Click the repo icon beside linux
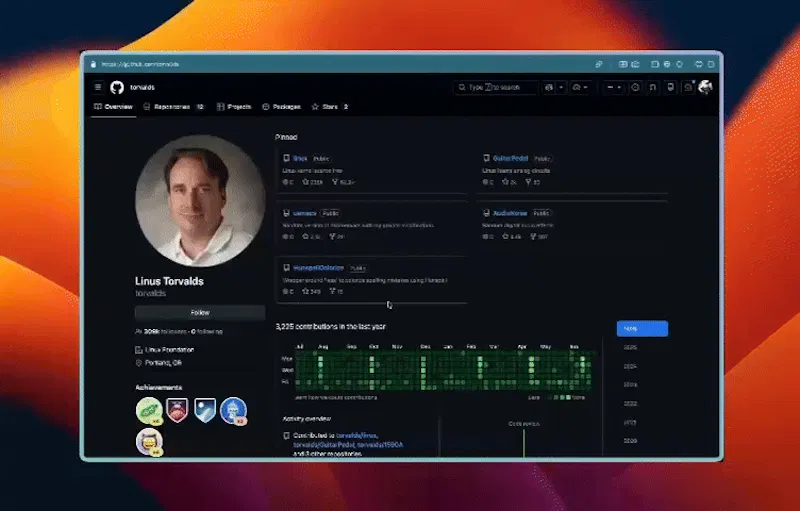This screenshot has width=800, height=511. coord(286,159)
